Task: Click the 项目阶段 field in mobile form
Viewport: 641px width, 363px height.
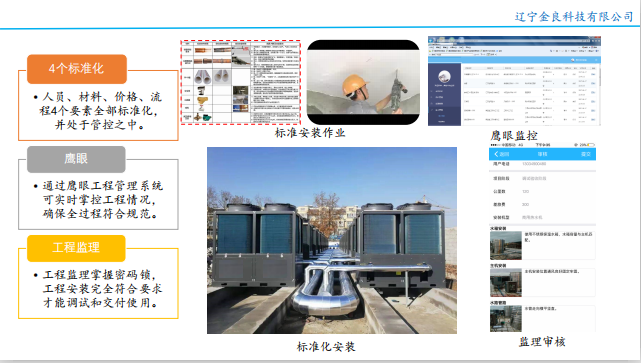Action: [542, 179]
